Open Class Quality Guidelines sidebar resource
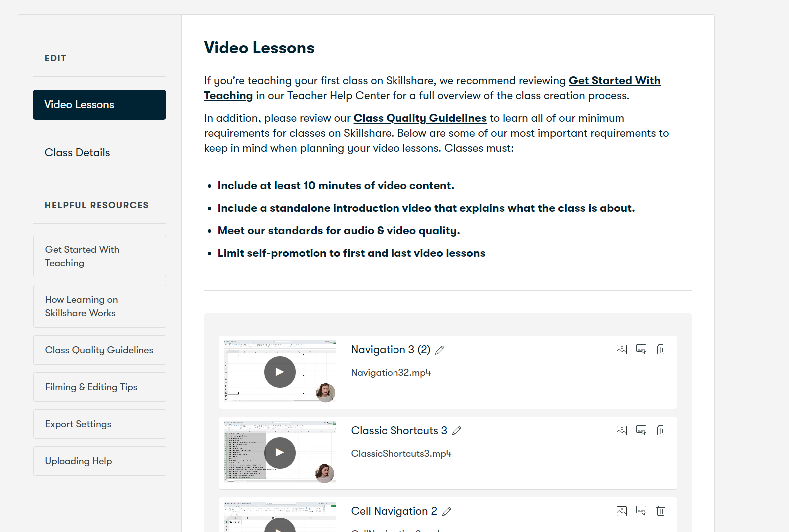789x532 pixels. point(99,350)
